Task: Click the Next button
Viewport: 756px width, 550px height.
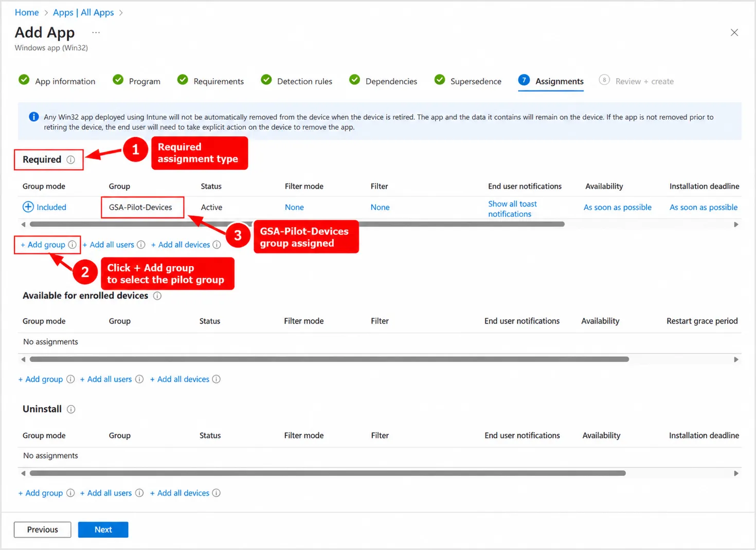Action: coord(103,529)
